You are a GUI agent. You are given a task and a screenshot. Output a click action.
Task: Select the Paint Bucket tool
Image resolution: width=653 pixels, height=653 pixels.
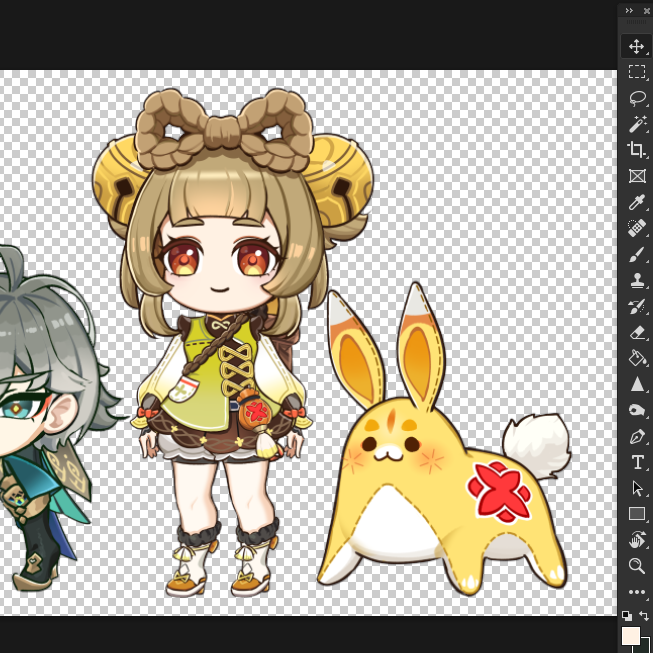point(636,358)
